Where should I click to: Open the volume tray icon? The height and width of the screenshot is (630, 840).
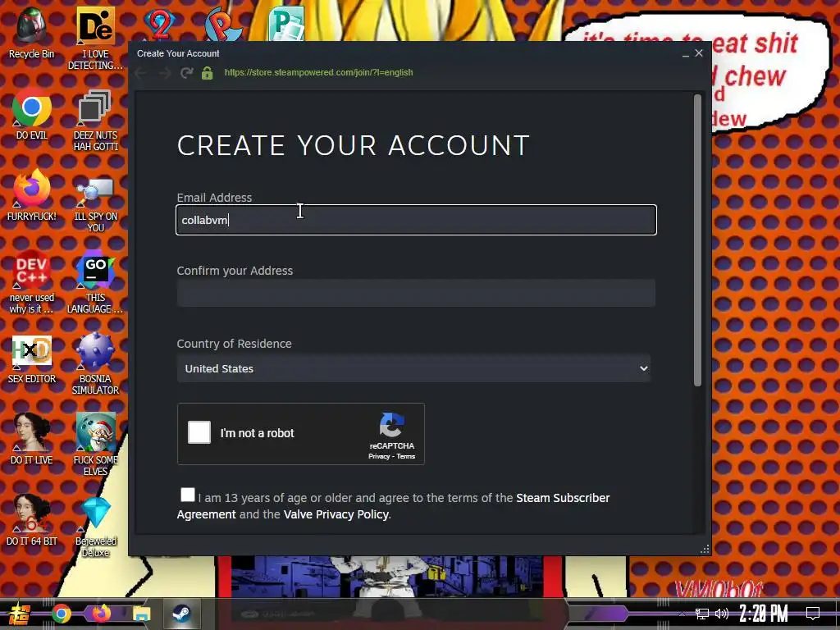tap(722, 614)
